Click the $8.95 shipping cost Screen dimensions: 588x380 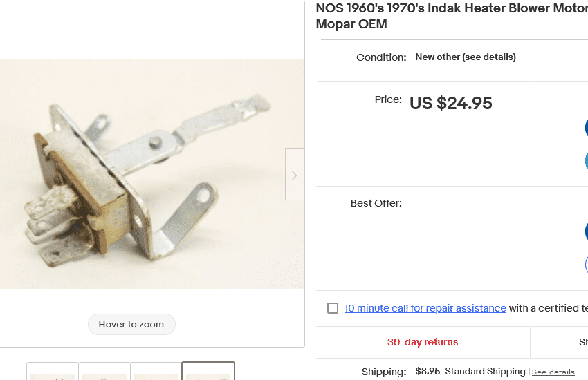click(428, 372)
